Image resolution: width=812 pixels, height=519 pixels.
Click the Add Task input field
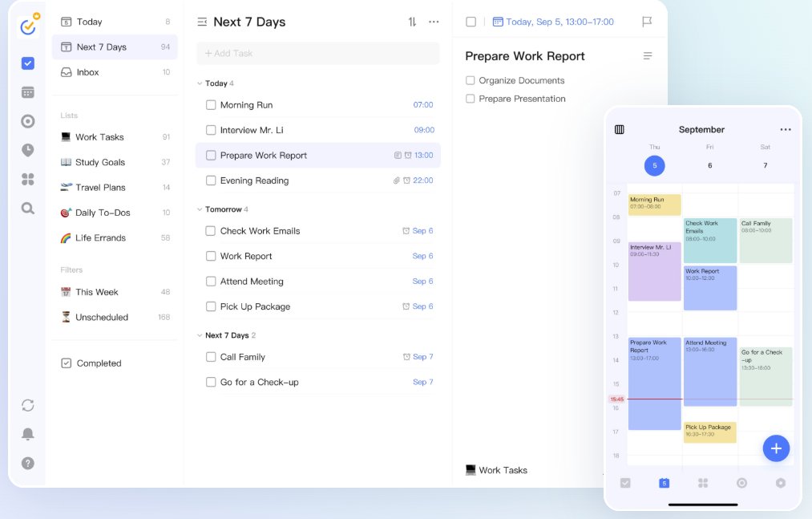(318, 54)
